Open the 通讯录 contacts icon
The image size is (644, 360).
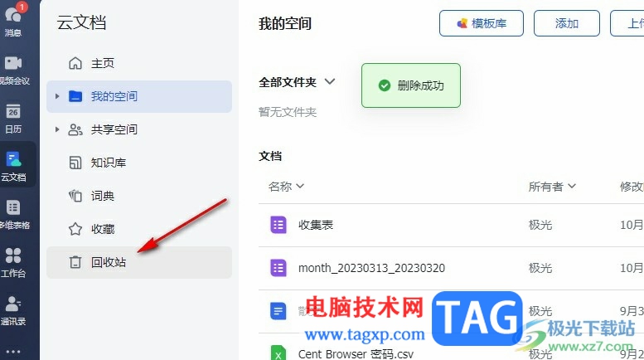13,310
